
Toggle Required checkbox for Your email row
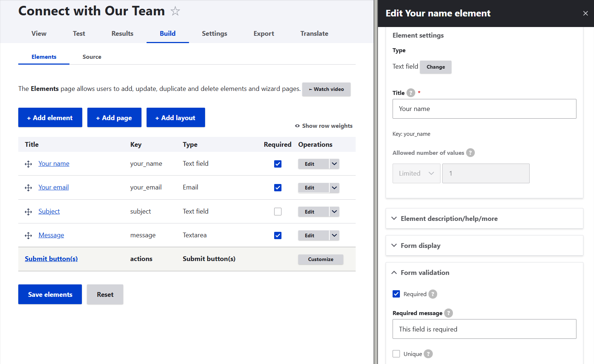click(278, 188)
